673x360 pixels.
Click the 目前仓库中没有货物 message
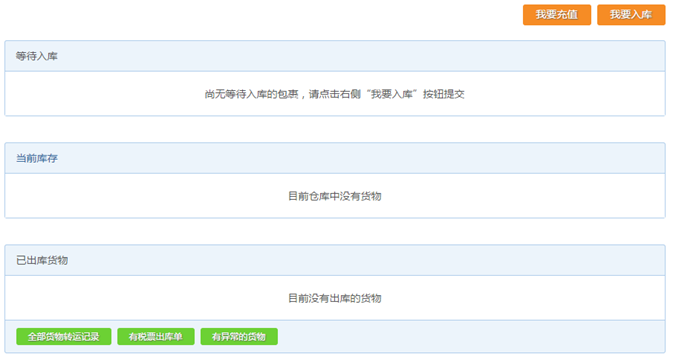pos(335,196)
